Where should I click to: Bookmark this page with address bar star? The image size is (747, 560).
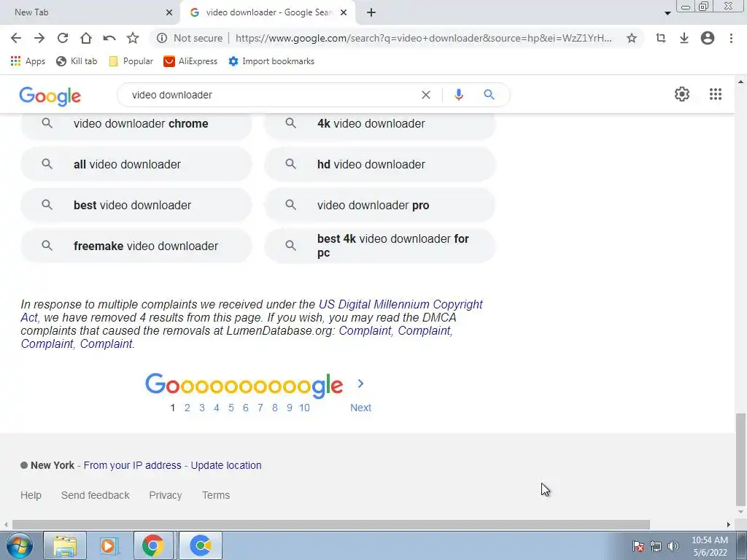pyautogui.click(x=632, y=38)
